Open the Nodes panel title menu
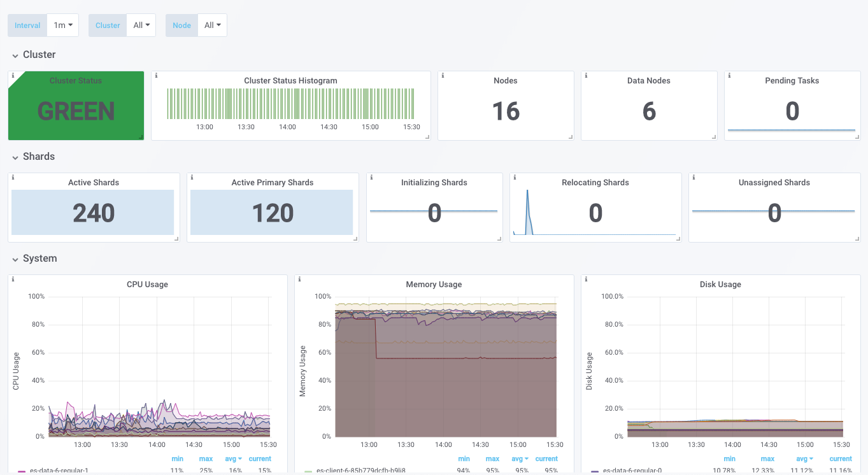 coord(506,81)
